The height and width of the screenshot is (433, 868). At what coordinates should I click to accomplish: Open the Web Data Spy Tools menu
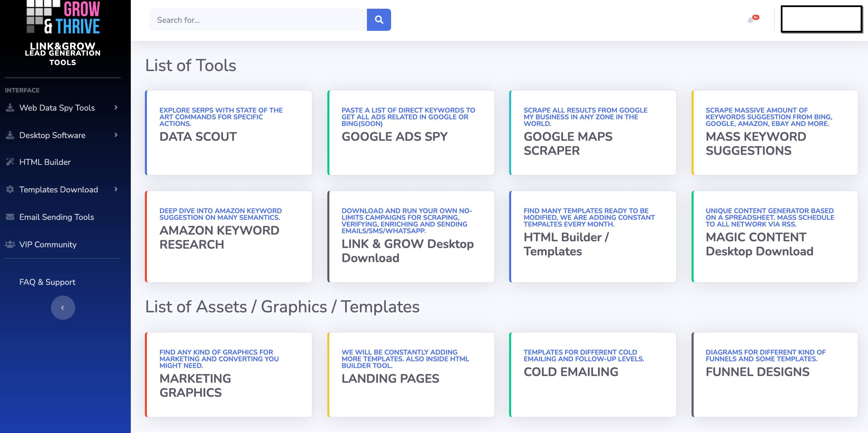click(x=63, y=108)
